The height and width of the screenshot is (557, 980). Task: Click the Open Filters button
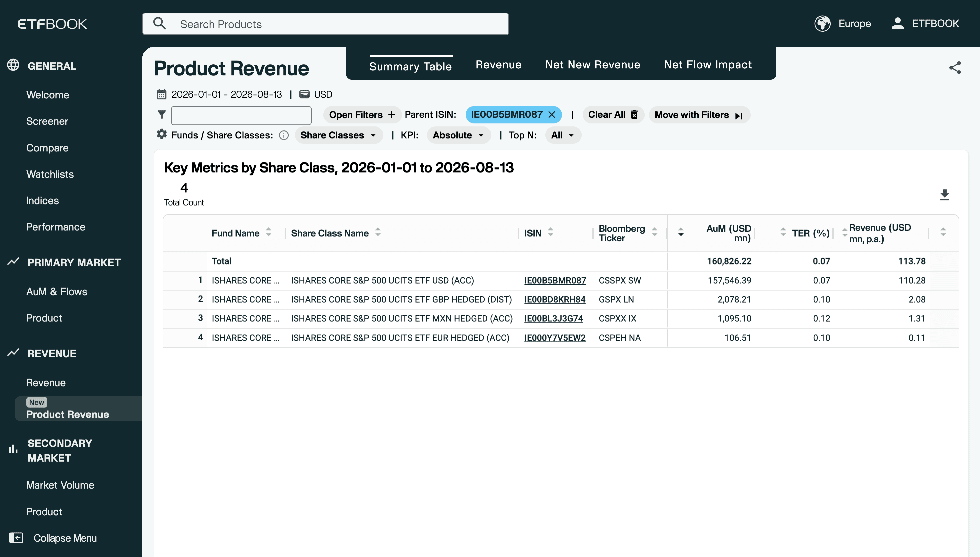362,115
